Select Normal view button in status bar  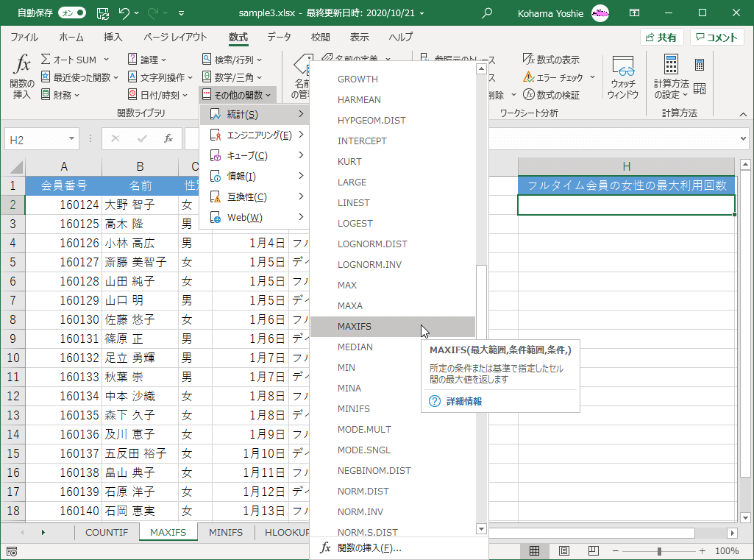pos(535,551)
